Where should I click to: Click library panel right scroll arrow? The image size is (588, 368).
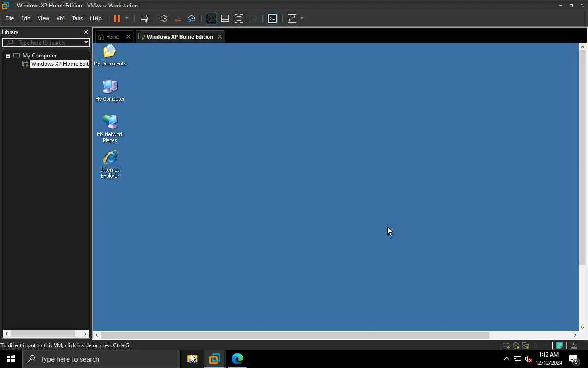[x=85, y=333]
